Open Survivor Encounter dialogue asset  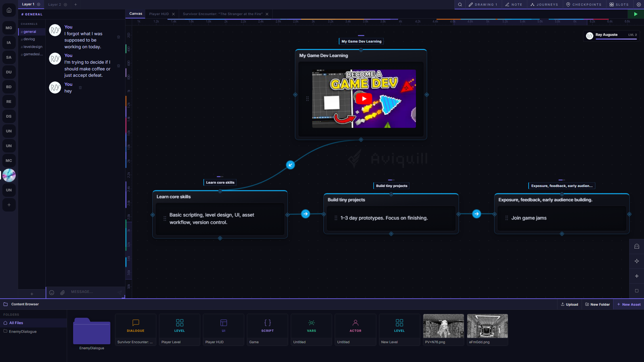click(x=136, y=330)
